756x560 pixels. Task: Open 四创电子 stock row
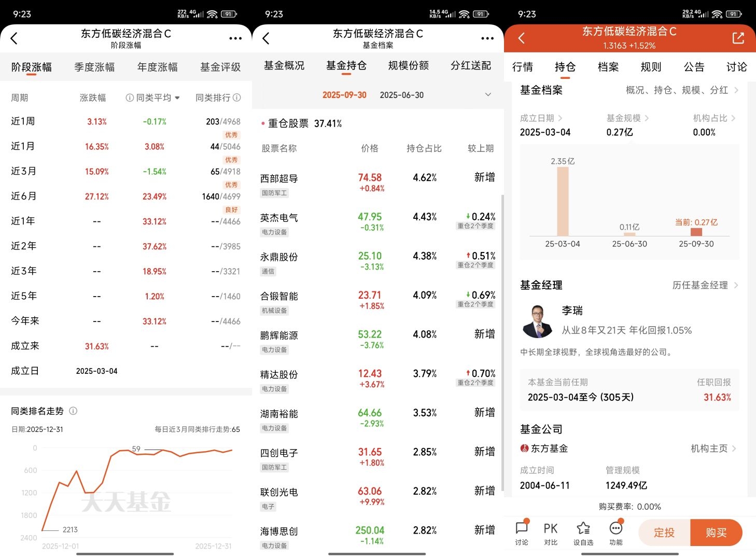[x=377, y=458]
